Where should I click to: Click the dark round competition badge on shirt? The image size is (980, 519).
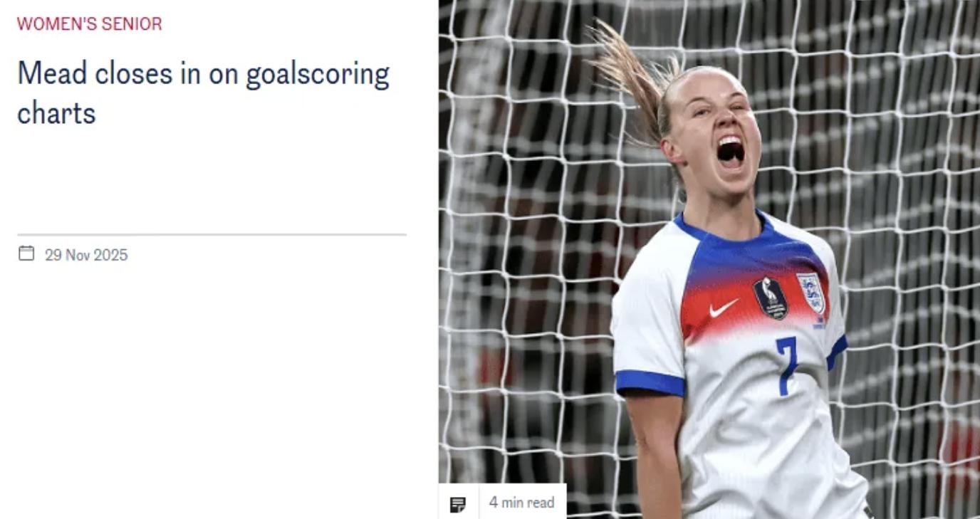pyautogui.click(x=771, y=298)
